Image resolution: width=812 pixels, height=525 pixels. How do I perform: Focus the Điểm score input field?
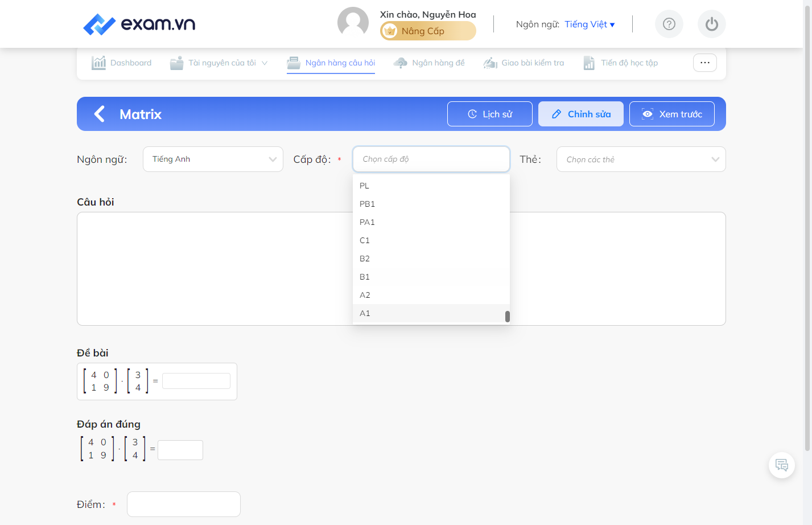[x=184, y=505]
